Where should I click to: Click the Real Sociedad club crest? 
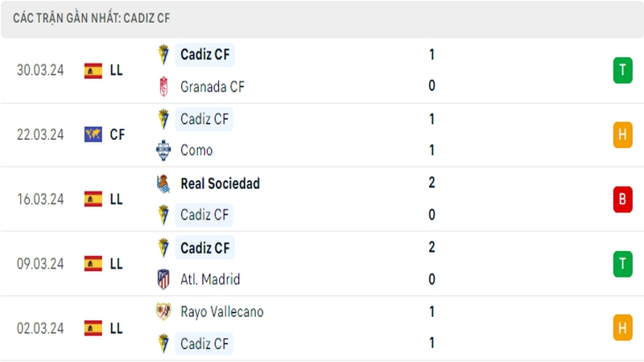pos(163,183)
